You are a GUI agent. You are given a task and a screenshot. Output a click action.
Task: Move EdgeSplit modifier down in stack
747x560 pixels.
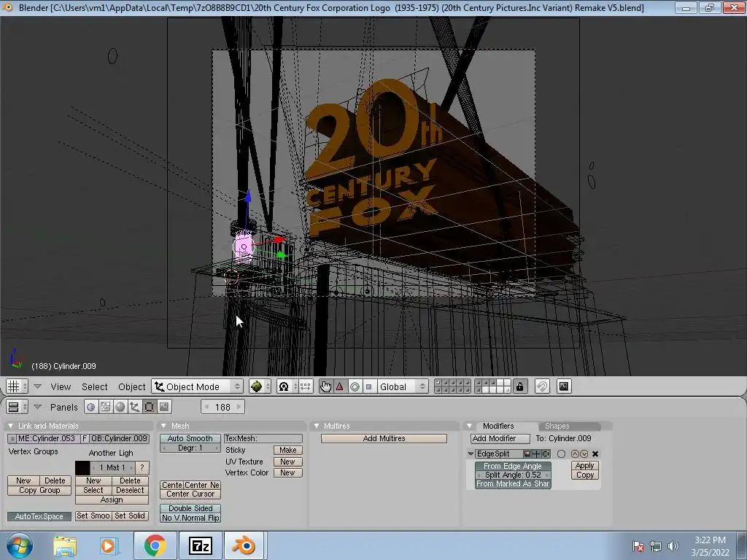coord(584,454)
